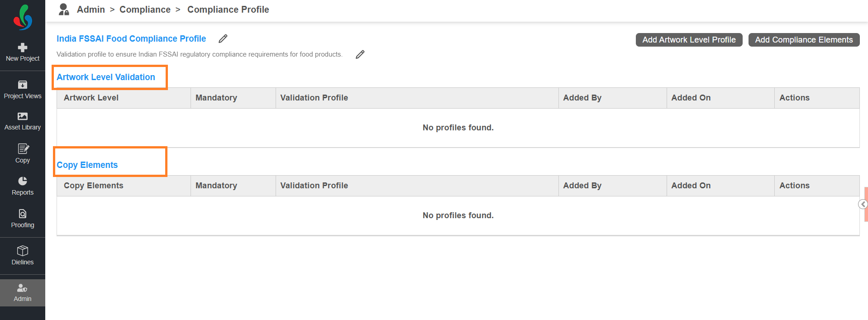Select the Admin sidebar icon
The image size is (868, 320).
click(23, 288)
